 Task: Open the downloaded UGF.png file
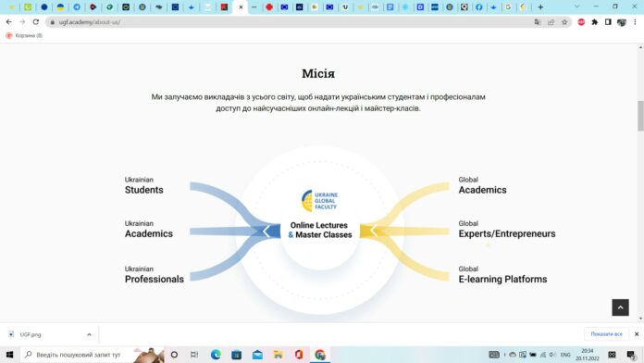(31, 334)
